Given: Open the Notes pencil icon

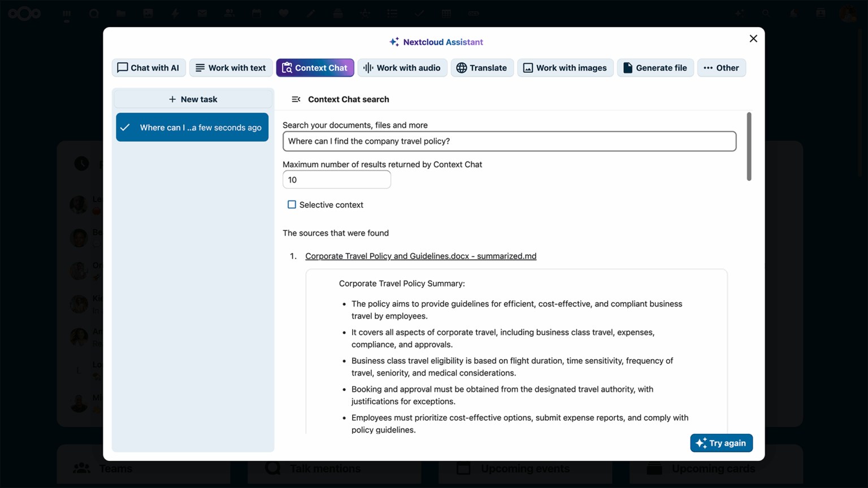Looking at the screenshot, I should pos(310,13).
